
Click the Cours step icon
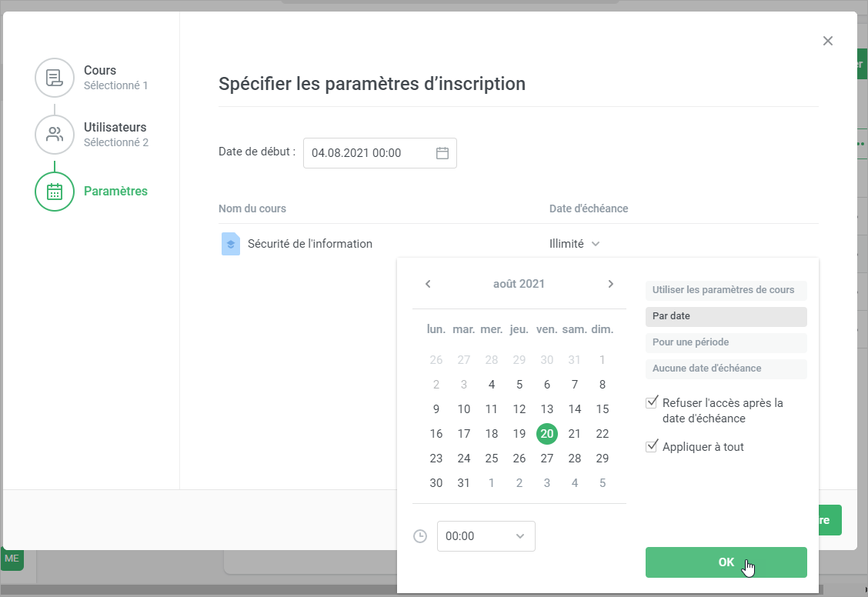[x=54, y=77]
